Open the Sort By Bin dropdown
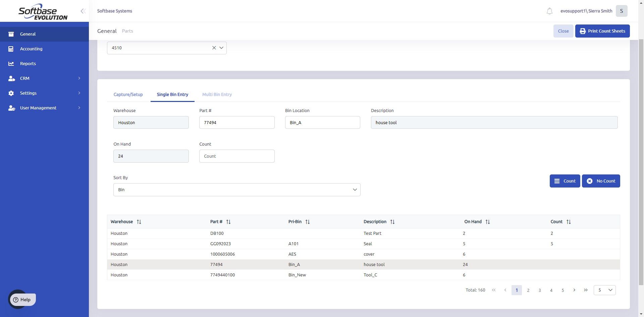The height and width of the screenshot is (317, 644). tap(237, 190)
